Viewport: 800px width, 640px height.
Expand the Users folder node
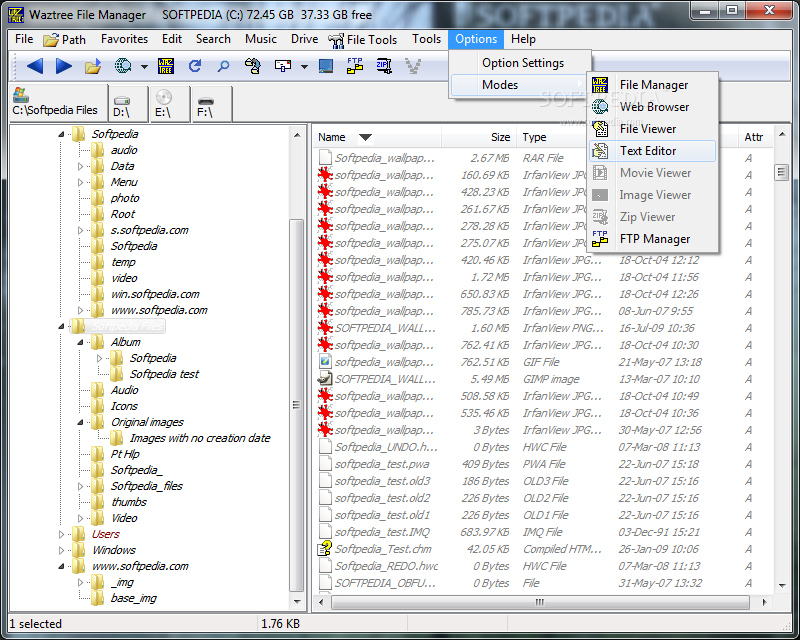point(61,534)
